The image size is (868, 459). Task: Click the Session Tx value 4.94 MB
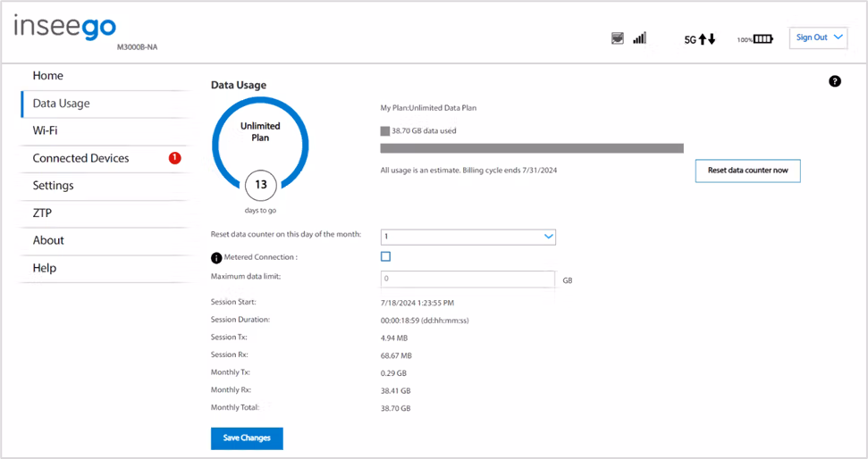click(x=394, y=338)
